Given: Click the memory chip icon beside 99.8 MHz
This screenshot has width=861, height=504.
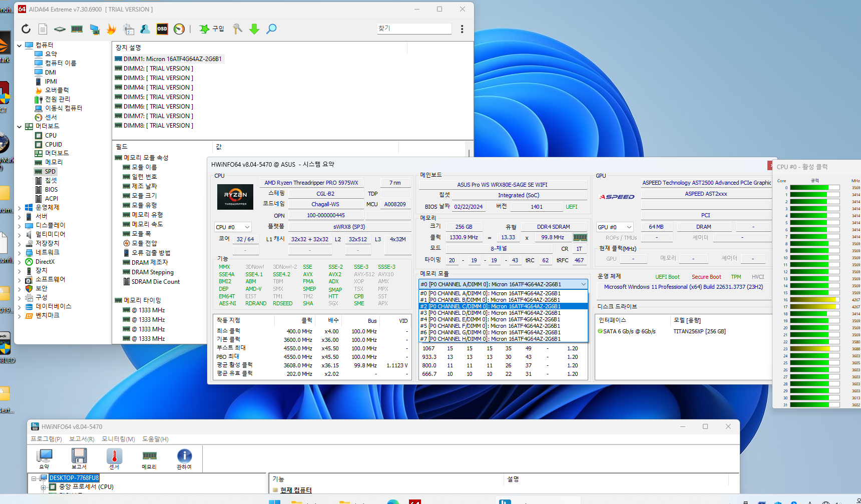Looking at the screenshot, I should click(580, 238).
